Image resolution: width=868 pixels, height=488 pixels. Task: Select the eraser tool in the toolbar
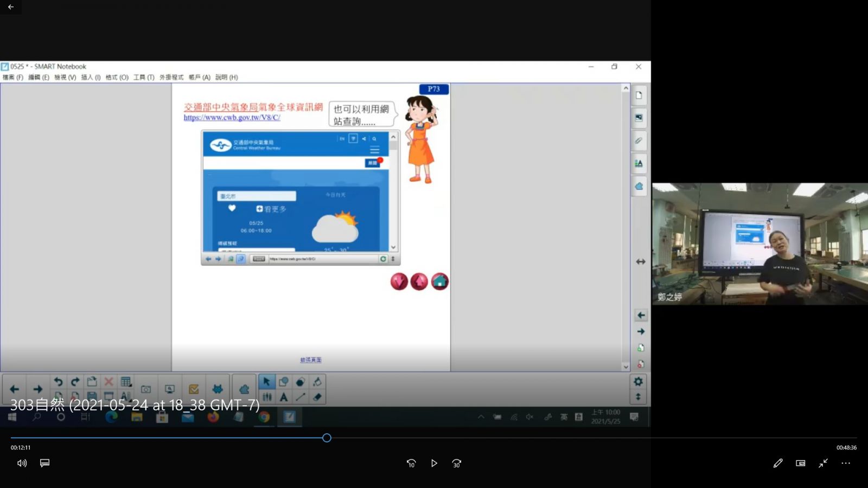point(317,397)
